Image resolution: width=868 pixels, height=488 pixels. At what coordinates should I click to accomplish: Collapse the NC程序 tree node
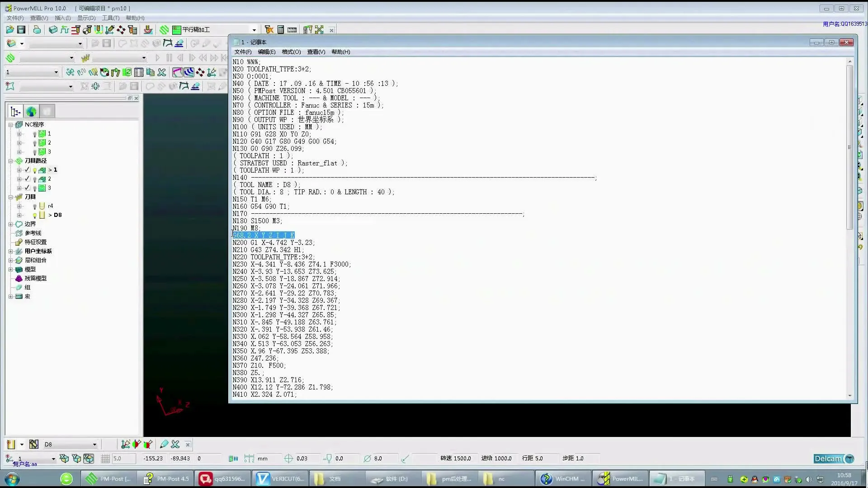point(10,125)
